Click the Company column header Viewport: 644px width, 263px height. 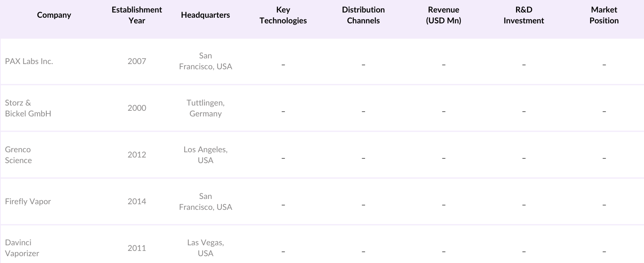point(54,15)
